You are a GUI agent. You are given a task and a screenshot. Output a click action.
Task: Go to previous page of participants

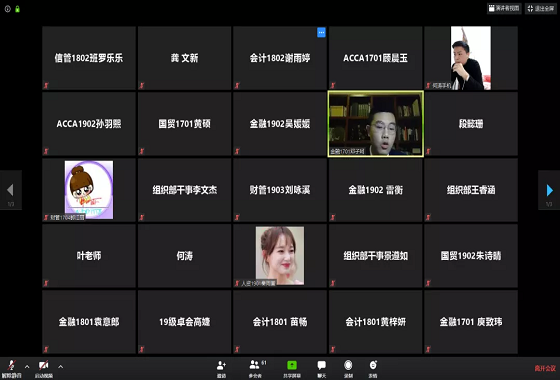coord(10,190)
